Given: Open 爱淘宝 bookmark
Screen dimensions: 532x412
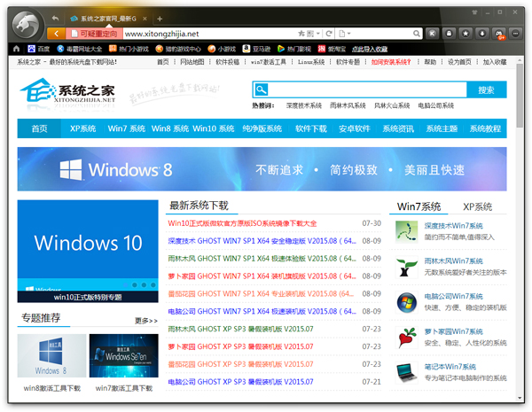Looking at the screenshot, I should (x=332, y=49).
